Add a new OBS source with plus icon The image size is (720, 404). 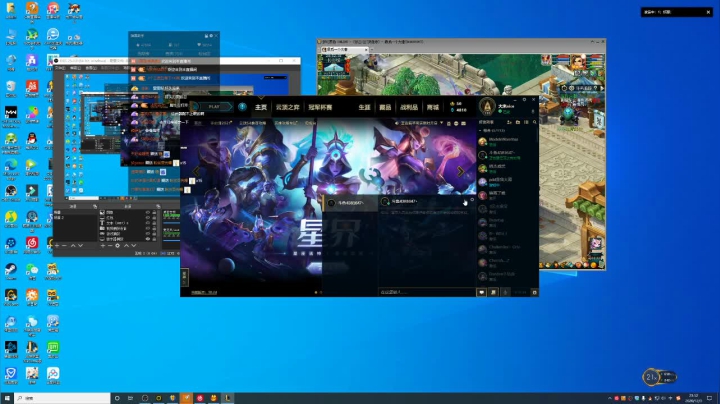pyautogui.click(x=103, y=246)
